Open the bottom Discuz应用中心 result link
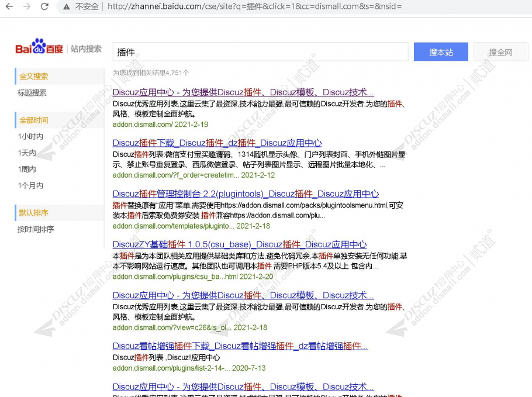Screen dimensions: 532x397 243,386
